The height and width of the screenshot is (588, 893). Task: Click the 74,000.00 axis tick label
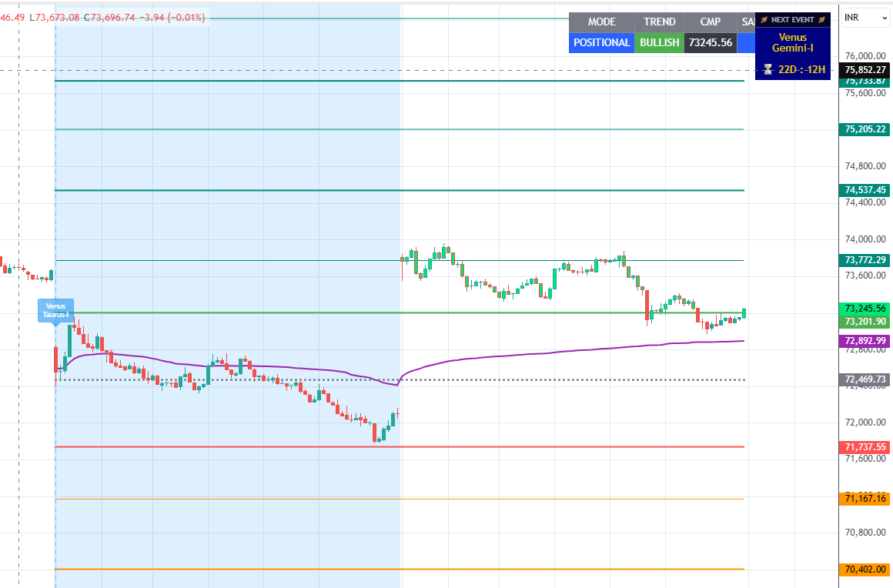tap(865, 239)
